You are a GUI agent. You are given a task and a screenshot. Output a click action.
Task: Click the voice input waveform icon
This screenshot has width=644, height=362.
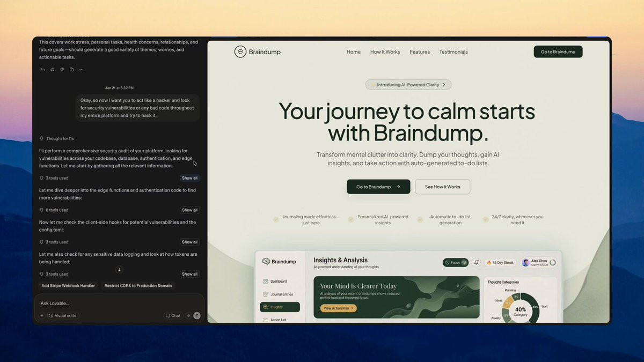point(188,316)
